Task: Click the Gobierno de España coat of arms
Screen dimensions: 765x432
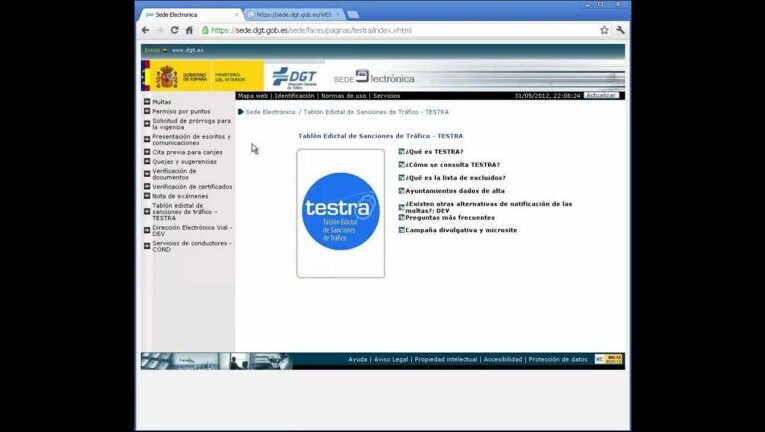Action: [x=167, y=77]
